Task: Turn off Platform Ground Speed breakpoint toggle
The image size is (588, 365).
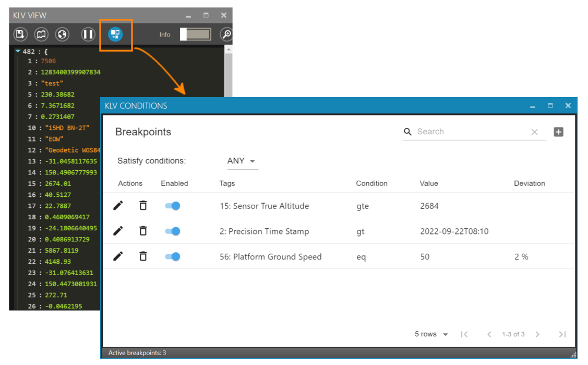Action: pyautogui.click(x=172, y=256)
